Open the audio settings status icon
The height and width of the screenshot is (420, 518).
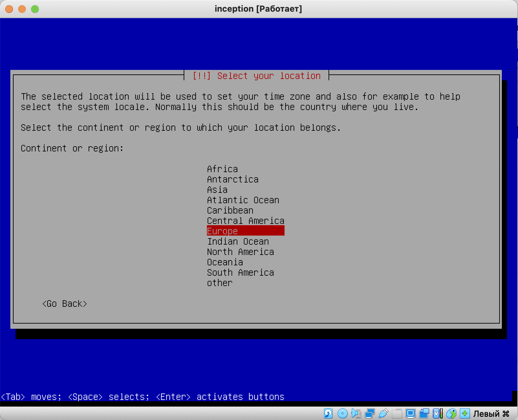pyautogui.click(x=356, y=413)
